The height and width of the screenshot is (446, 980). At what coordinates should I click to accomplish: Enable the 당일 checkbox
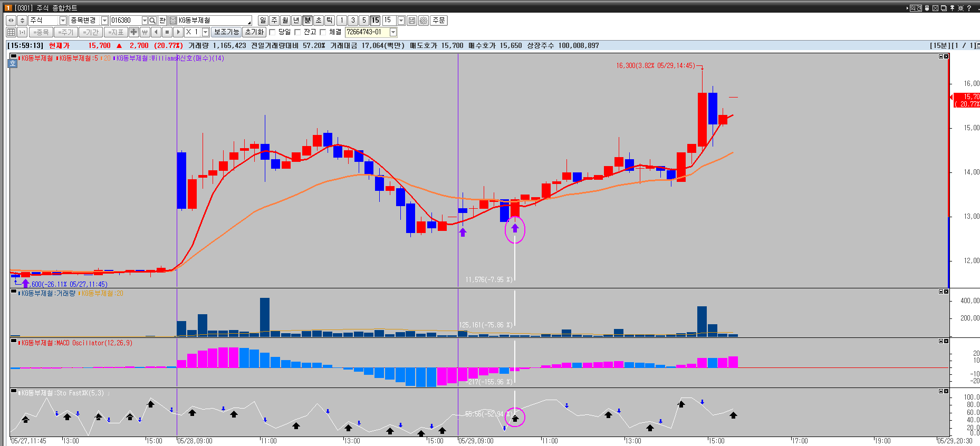point(273,32)
